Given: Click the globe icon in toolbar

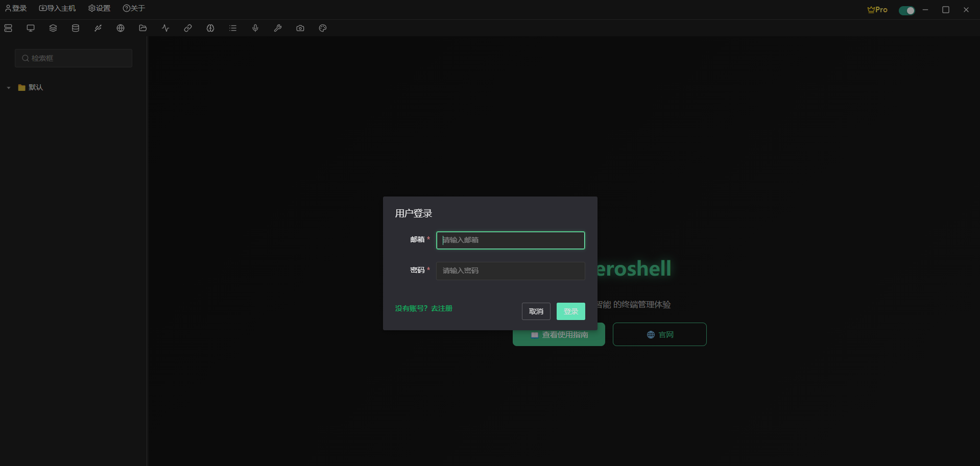Looking at the screenshot, I should (x=121, y=28).
